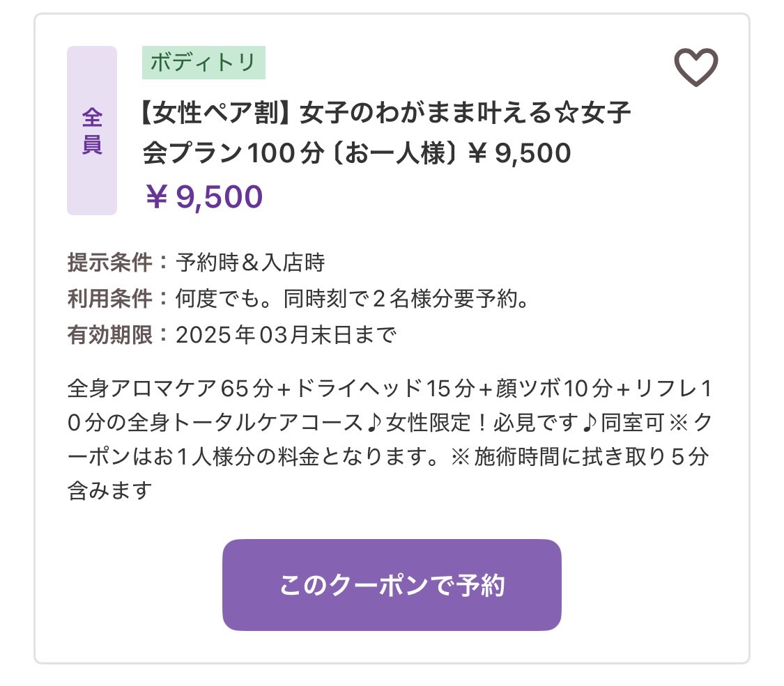Tap the purple 全員 badge
This screenshot has width=784, height=686.
pos(92,130)
